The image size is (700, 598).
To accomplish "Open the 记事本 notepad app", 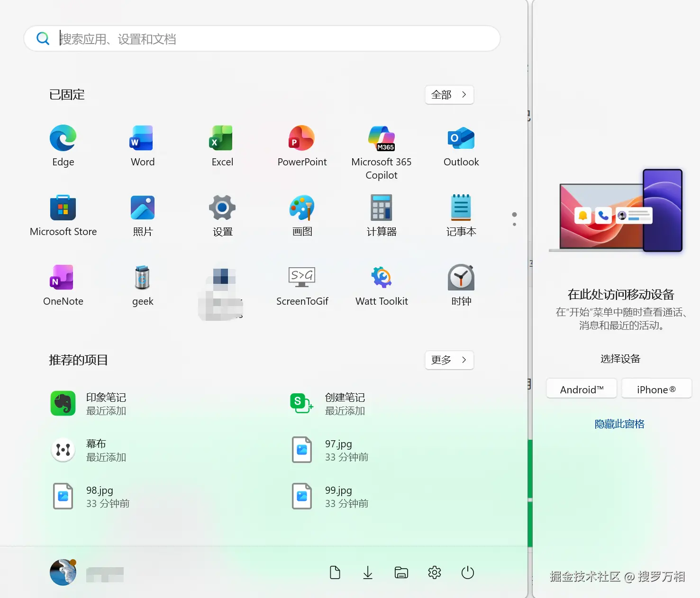I will [x=461, y=216].
